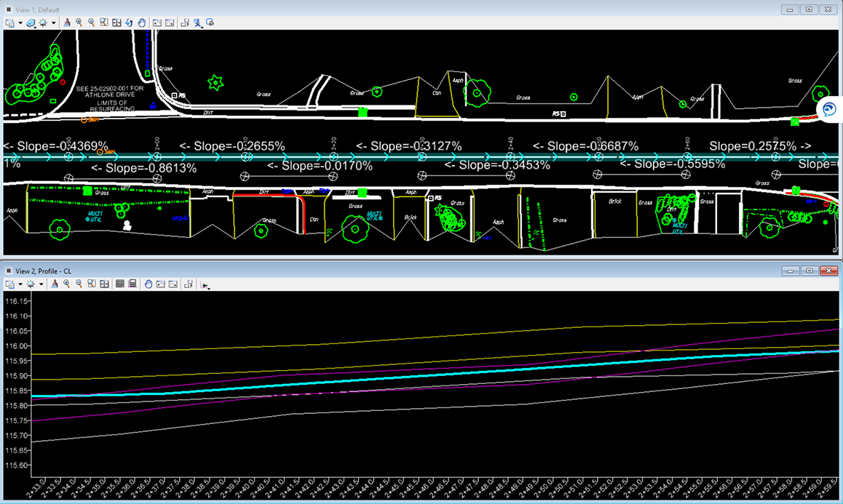Open the profile tools dropdown in View 2

(x=206, y=285)
